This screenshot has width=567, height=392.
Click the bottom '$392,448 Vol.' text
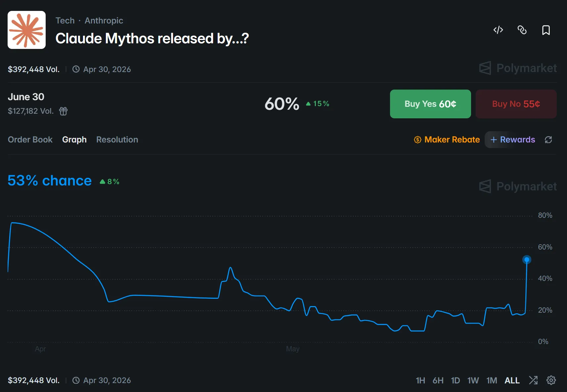pyautogui.click(x=34, y=380)
